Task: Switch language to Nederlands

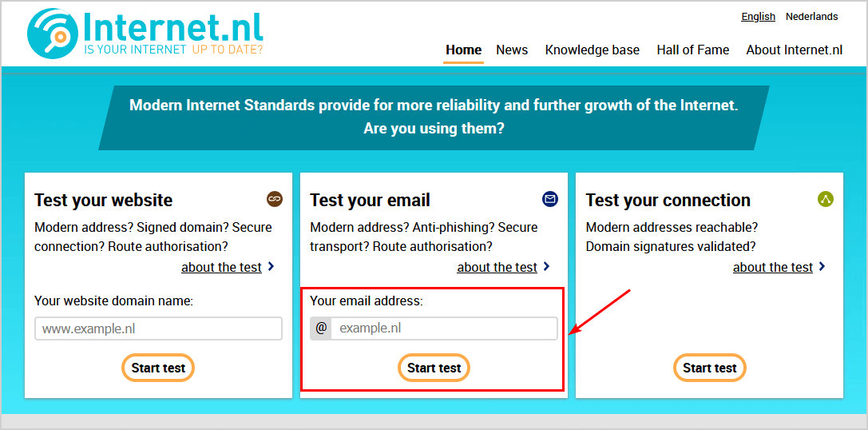Action: pyautogui.click(x=812, y=17)
